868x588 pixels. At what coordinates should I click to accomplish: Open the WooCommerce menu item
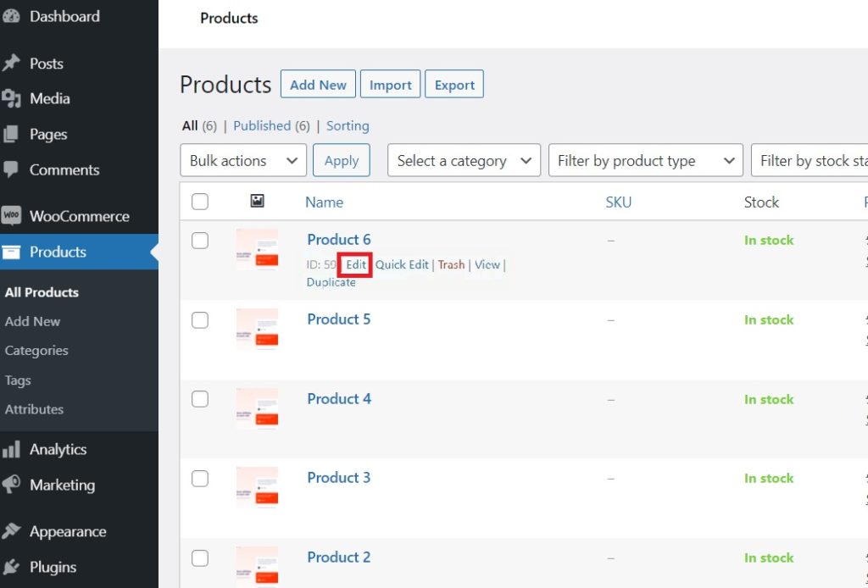tap(80, 216)
